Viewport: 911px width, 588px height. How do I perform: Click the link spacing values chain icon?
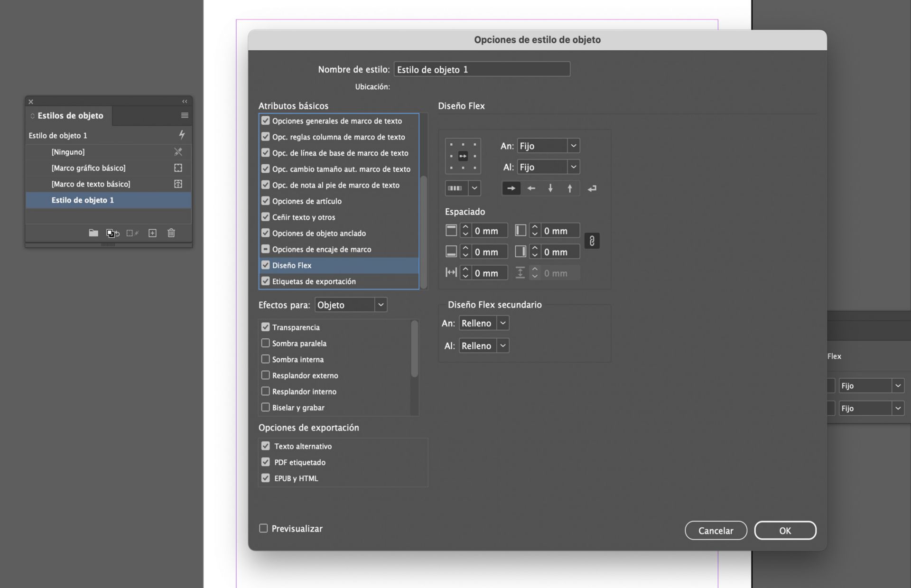pos(592,241)
